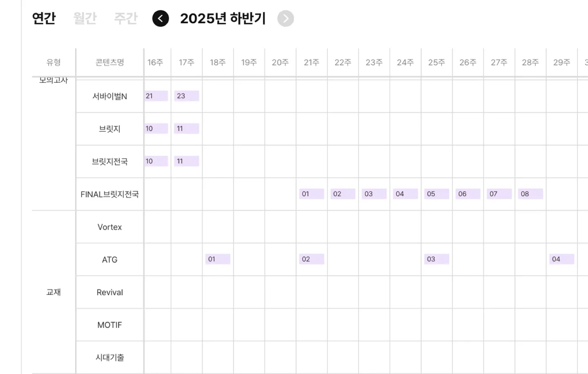Open the 서바이벌N item 23 in week 17

(187, 96)
